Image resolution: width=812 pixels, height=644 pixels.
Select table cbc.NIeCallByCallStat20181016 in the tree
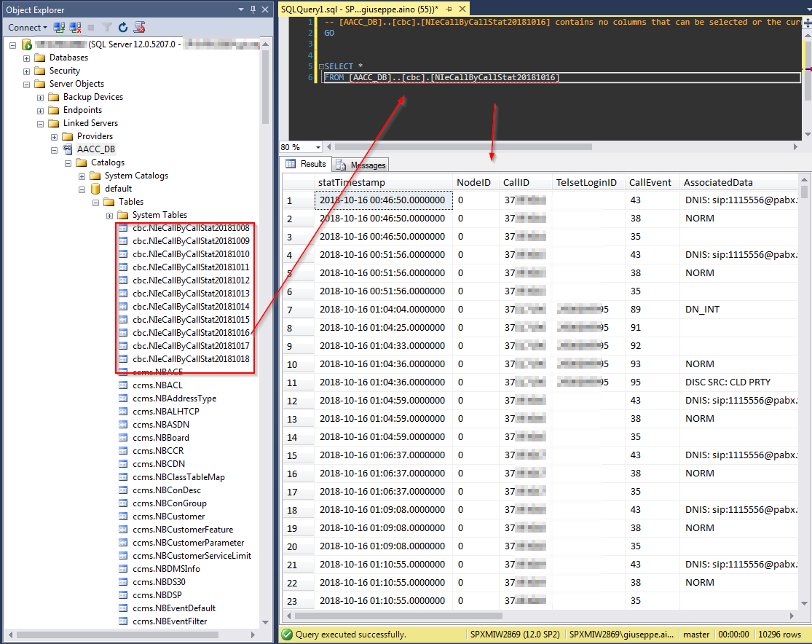pos(191,332)
